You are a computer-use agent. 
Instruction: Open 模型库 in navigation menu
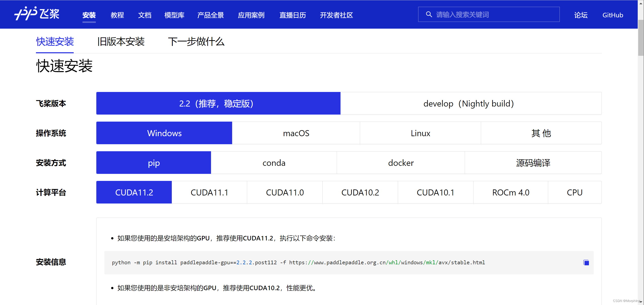pos(174,15)
